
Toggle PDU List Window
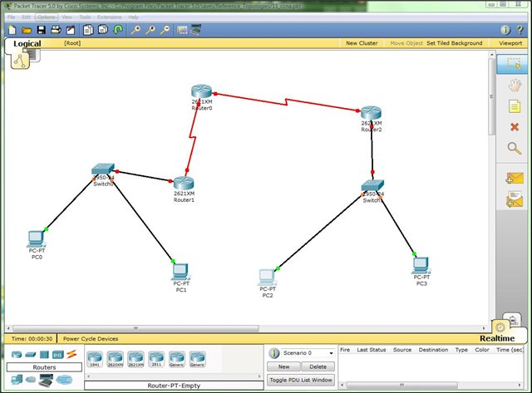click(x=300, y=380)
